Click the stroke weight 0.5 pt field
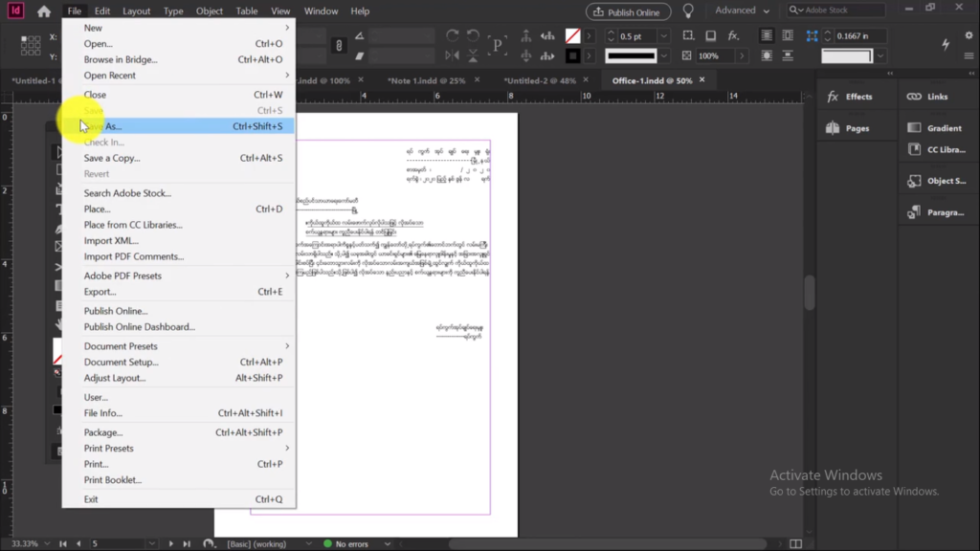Image resolution: width=980 pixels, height=551 pixels. tap(636, 36)
